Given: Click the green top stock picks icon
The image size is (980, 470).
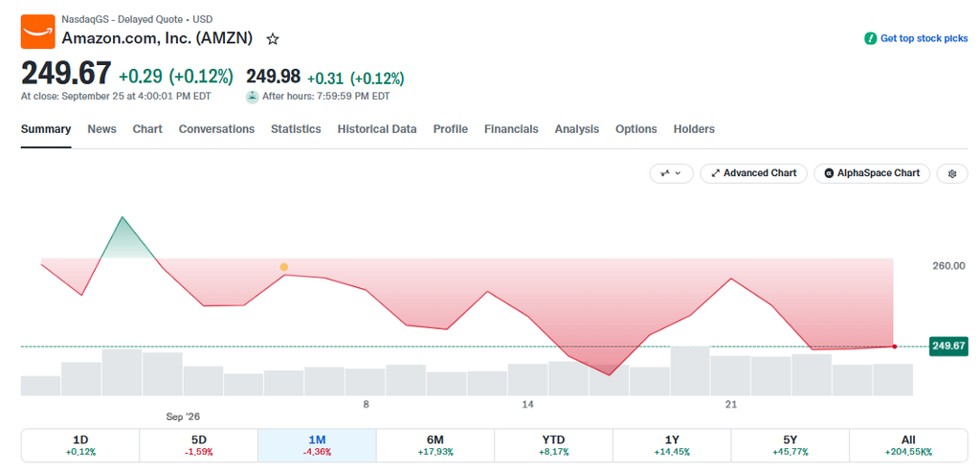Looking at the screenshot, I should coord(870,38).
